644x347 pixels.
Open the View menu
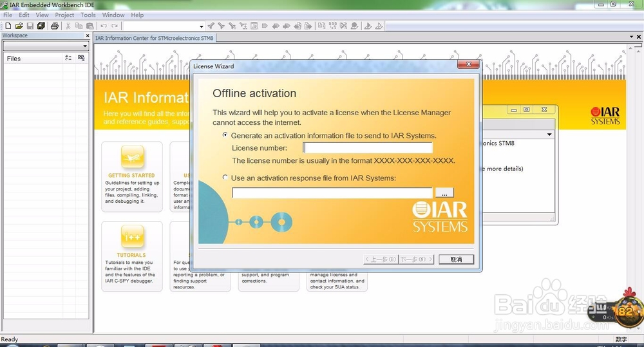click(x=42, y=15)
